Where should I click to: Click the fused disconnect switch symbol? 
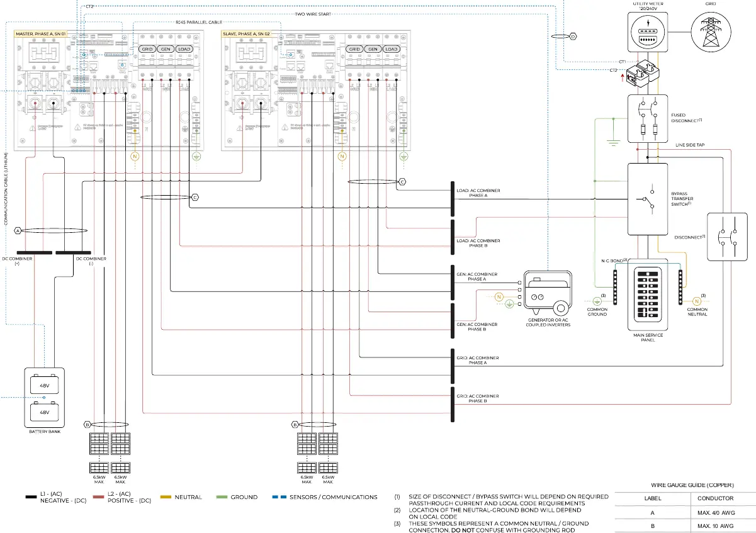point(648,118)
